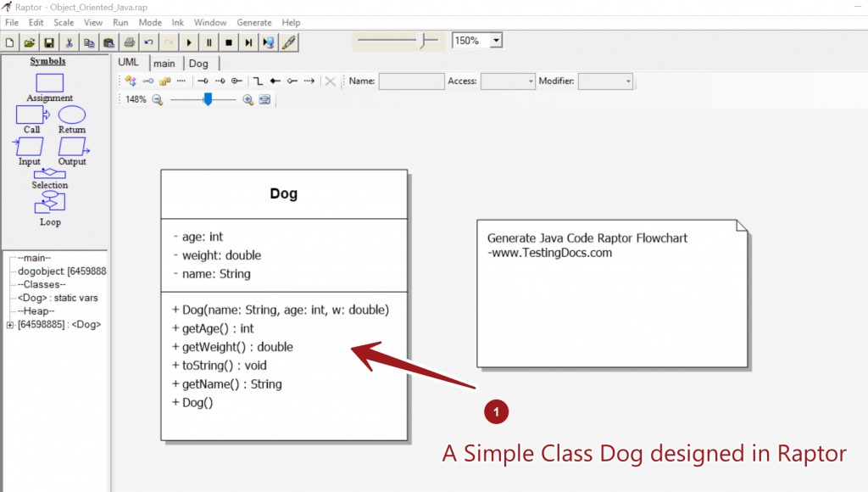Select the Selection symbol
Image resolution: width=868 pixels, height=492 pixels.
click(49, 174)
